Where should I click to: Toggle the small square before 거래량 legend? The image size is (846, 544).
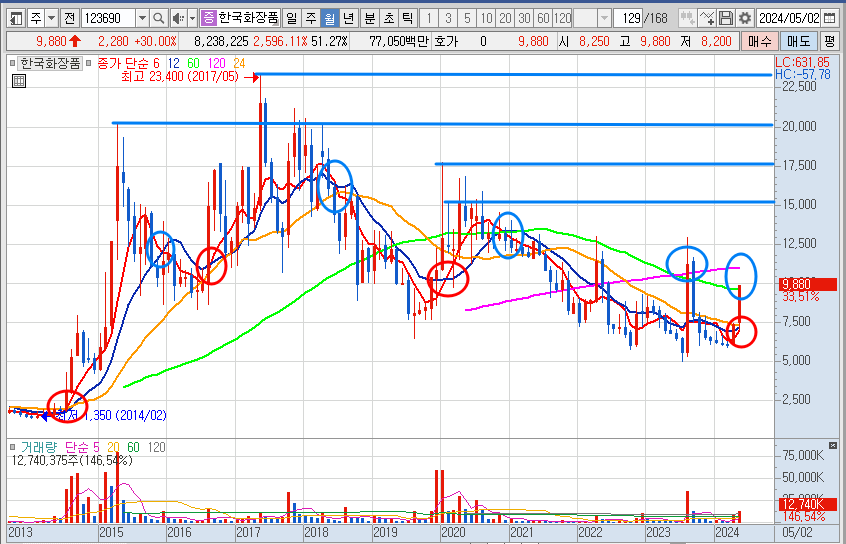tap(12, 447)
